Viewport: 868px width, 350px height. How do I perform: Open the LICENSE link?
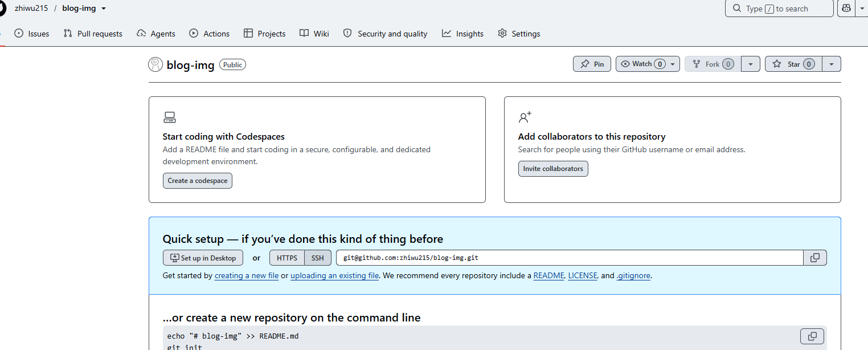click(x=583, y=276)
